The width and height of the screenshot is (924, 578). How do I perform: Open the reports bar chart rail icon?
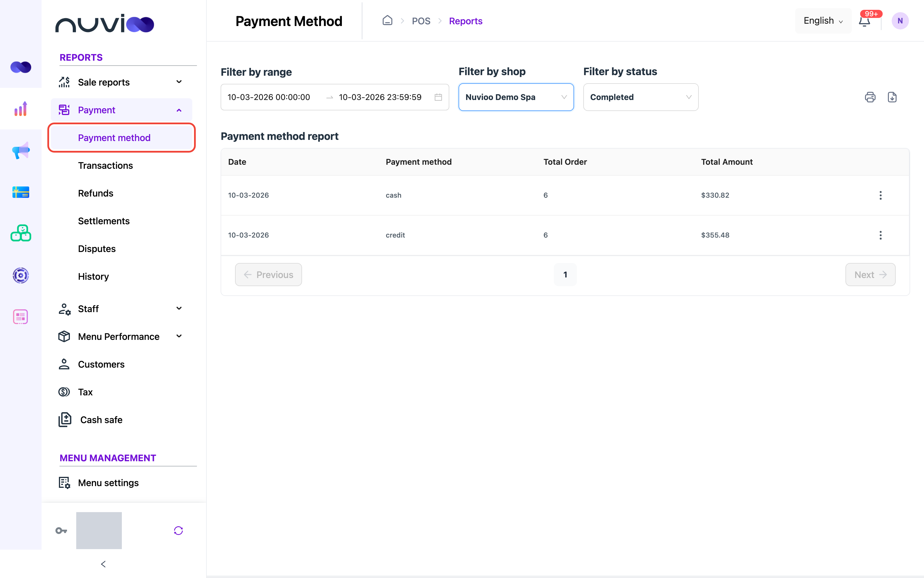pyautogui.click(x=21, y=109)
